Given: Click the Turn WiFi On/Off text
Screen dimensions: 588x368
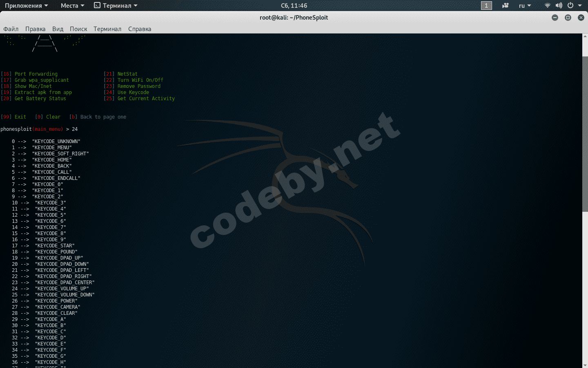Looking at the screenshot, I should (140, 80).
